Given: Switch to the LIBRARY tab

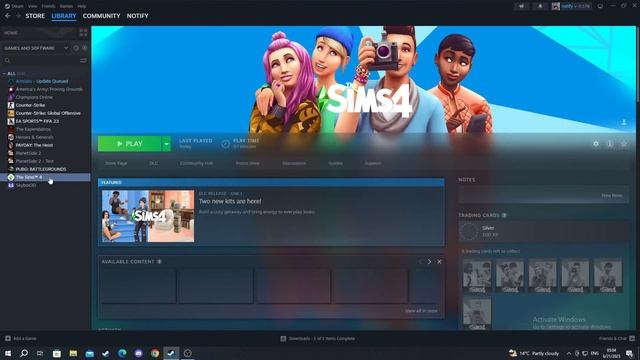Looking at the screenshot, I should point(64,16).
